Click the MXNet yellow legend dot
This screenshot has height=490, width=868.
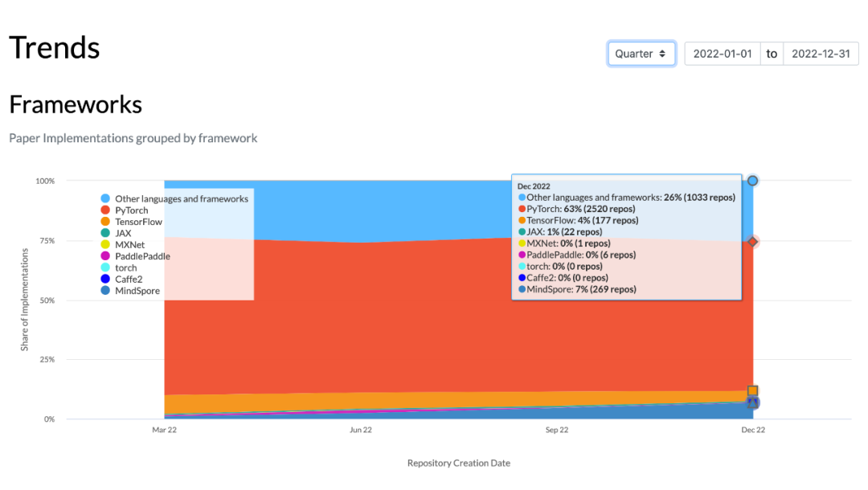[x=105, y=245]
